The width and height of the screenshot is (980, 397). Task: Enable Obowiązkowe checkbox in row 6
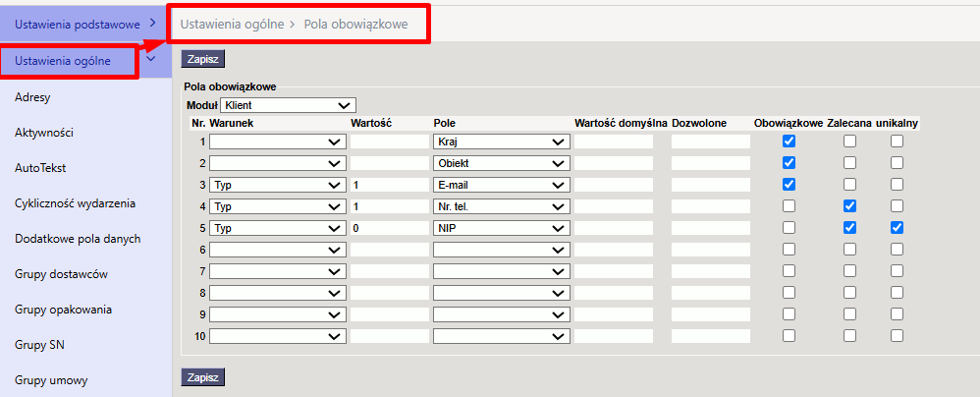point(789,250)
